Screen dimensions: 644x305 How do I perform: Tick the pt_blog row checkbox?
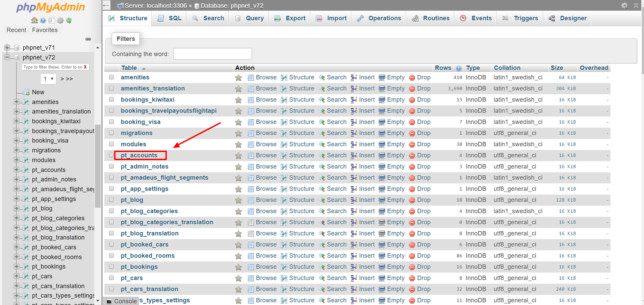click(111, 200)
